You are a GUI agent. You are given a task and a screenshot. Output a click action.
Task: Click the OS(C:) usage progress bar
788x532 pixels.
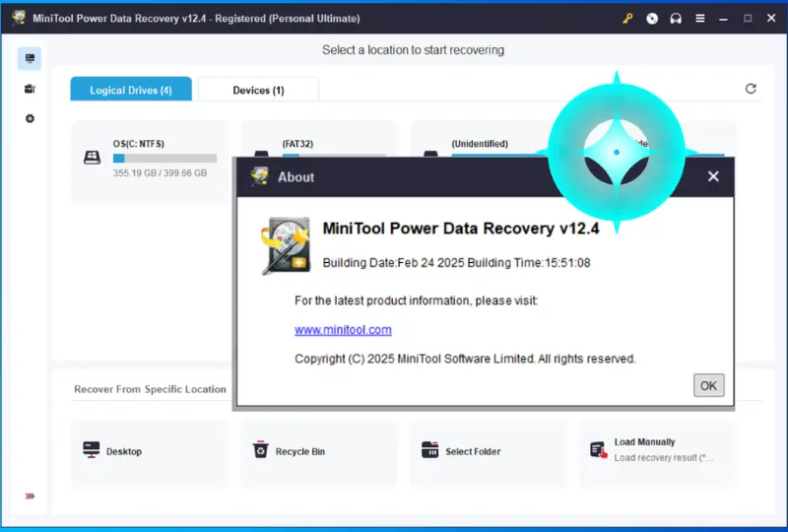coord(164,159)
